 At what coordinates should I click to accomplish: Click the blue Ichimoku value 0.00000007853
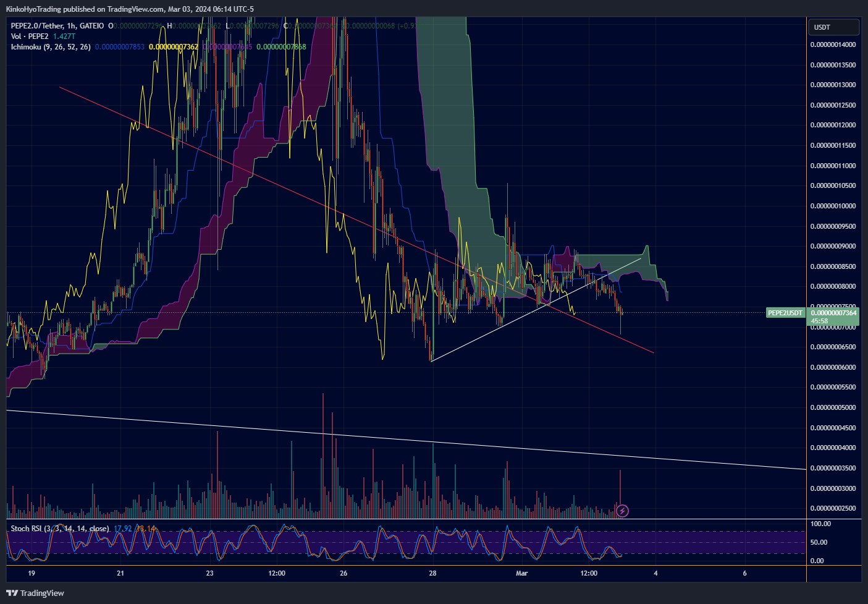click(x=120, y=47)
